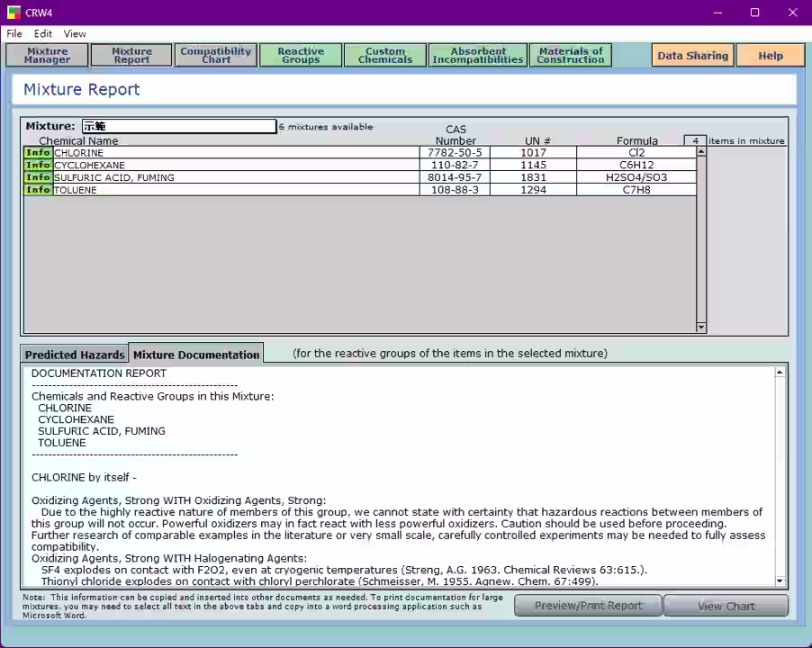Open the Mixture Manager section
The height and width of the screenshot is (648, 812).
pyautogui.click(x=48, y=56)
